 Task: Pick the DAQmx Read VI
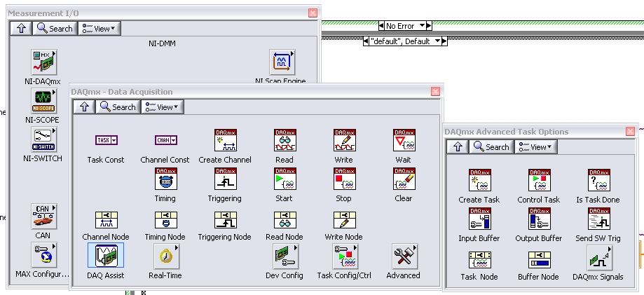point(285,140)
